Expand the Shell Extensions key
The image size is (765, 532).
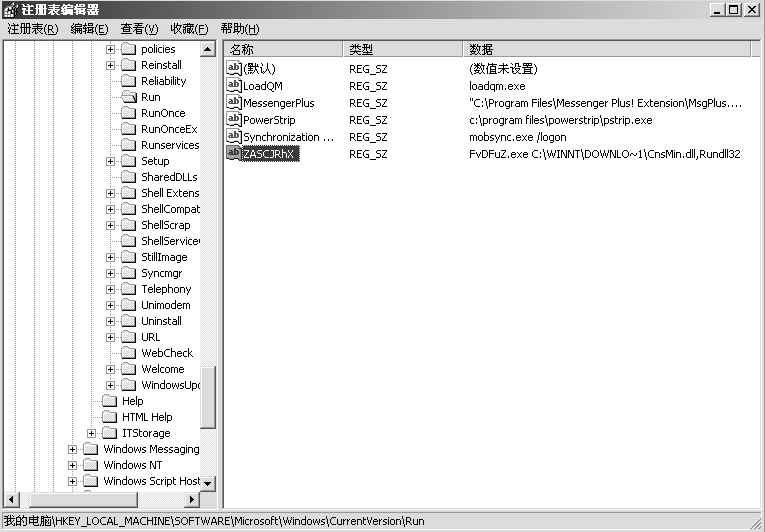pos(110,194)
